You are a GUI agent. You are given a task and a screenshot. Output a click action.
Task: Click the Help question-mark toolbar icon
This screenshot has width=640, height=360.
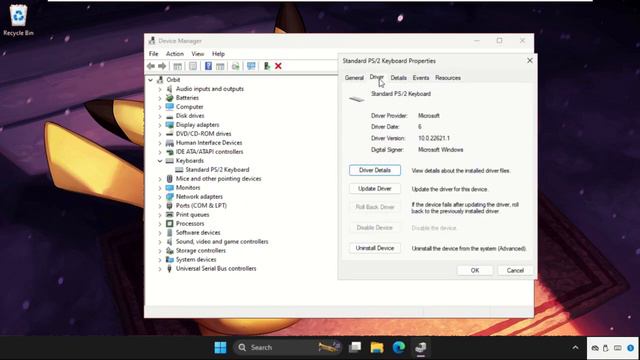click(x=208, y=66)
